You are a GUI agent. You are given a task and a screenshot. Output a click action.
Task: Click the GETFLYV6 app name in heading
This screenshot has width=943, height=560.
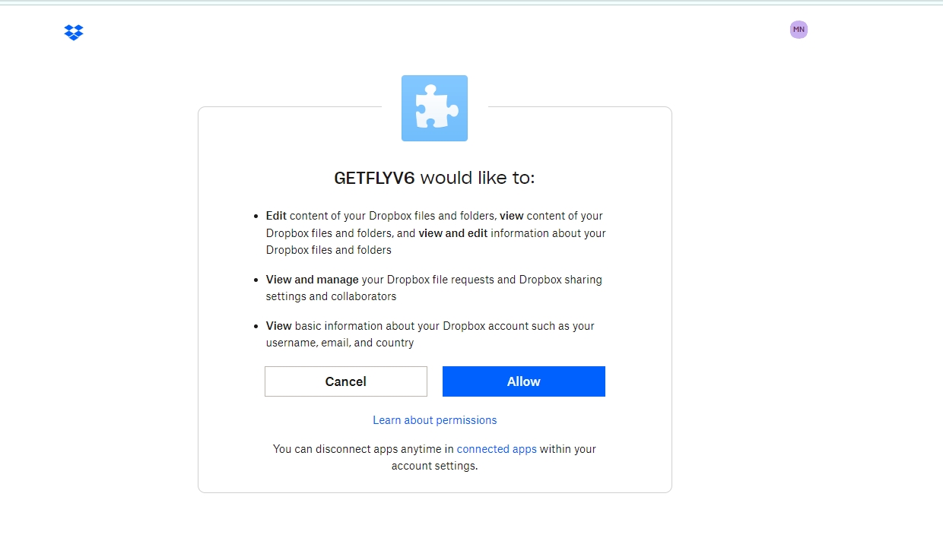374,178
